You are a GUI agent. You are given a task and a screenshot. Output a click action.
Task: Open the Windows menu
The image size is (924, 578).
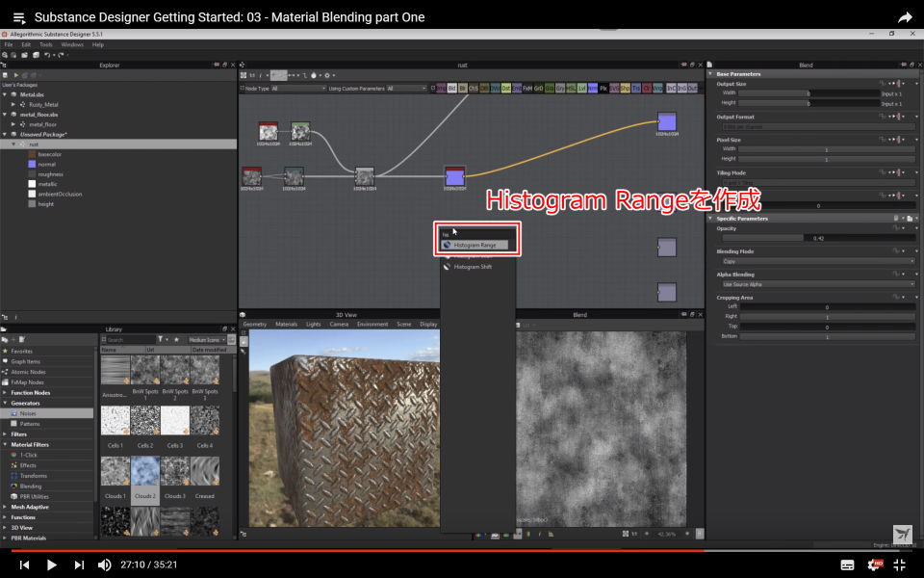[x=72, y=45]
